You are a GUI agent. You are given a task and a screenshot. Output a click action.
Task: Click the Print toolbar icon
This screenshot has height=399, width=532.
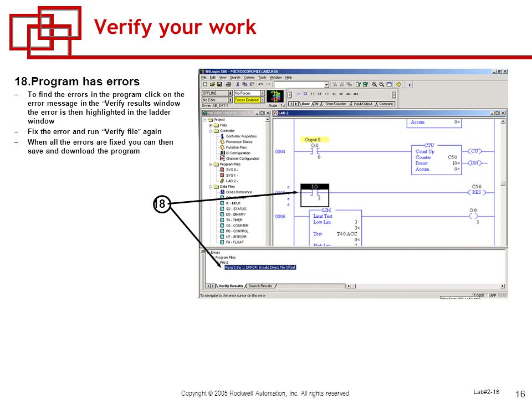coord(229,84)
